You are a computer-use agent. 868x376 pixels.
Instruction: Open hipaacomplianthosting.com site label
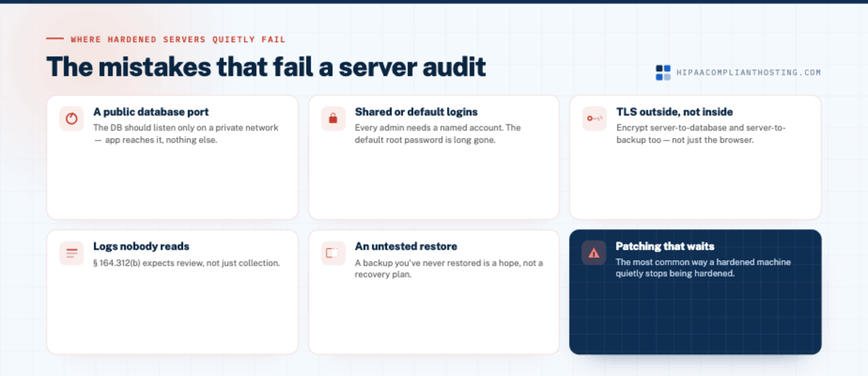[x=749, y=73]
